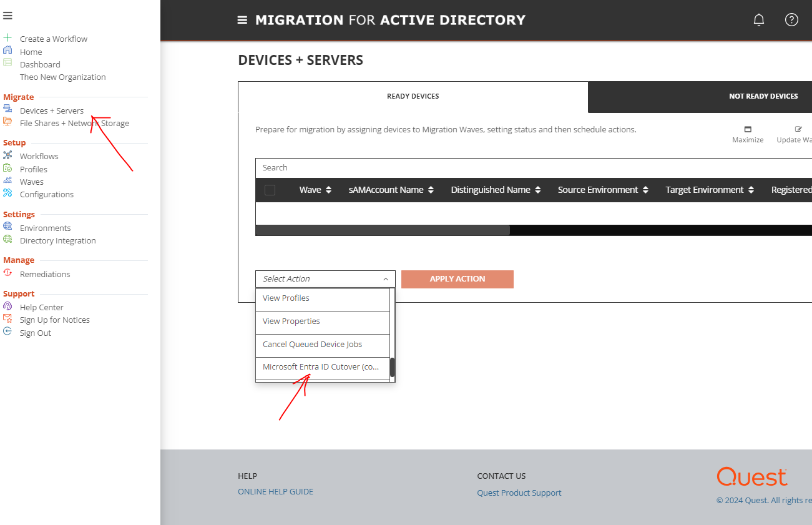Viewport: 812px width, 525px height.
Task: Open the header hamburger menu beside the title
Action: 242,20
